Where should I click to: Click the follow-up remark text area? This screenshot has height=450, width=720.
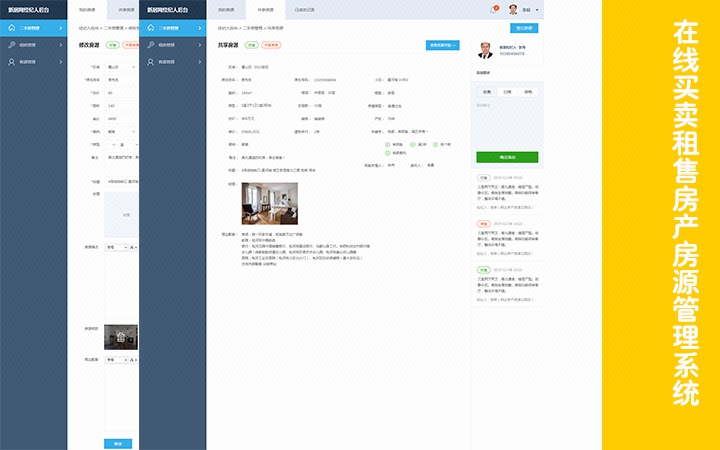[x=507, y=124]
